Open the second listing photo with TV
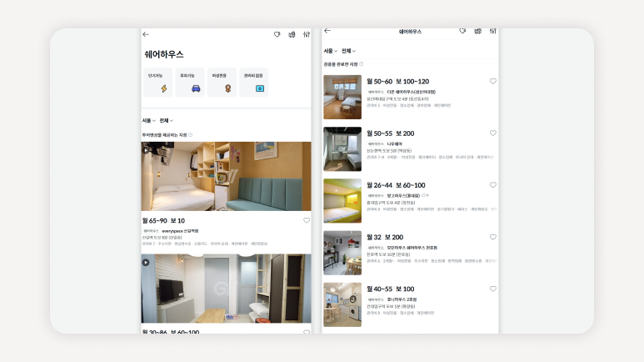 [227, 289]
